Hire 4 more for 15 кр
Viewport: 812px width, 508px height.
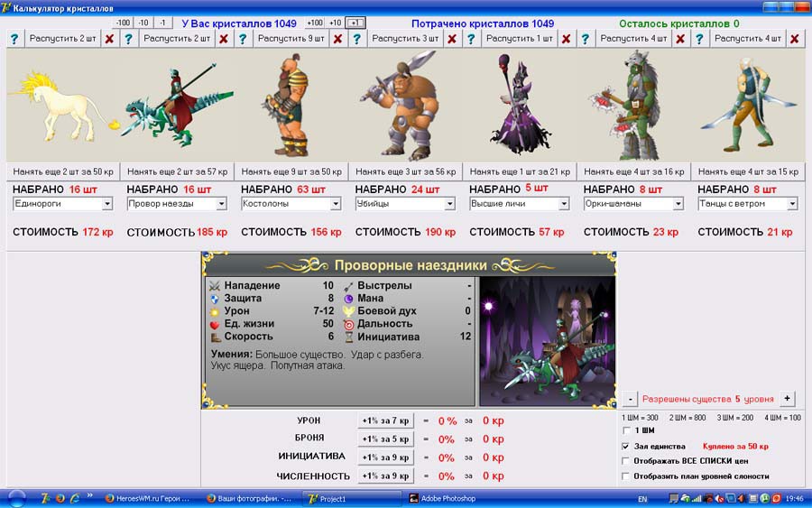point(748,171)
